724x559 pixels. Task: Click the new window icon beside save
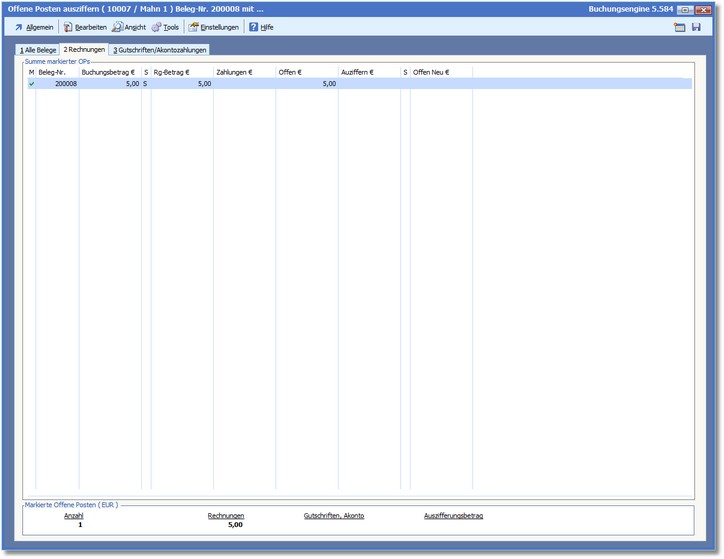click(680, 27)
